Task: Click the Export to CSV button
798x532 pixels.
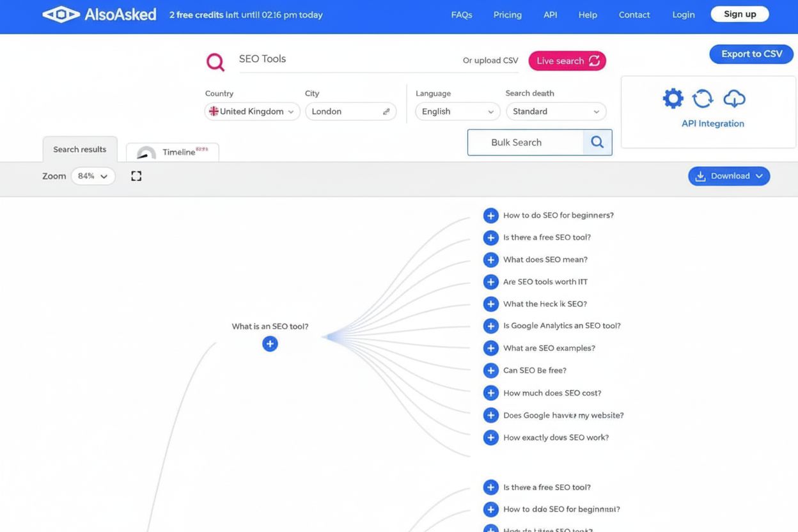Action: [751, 54]
